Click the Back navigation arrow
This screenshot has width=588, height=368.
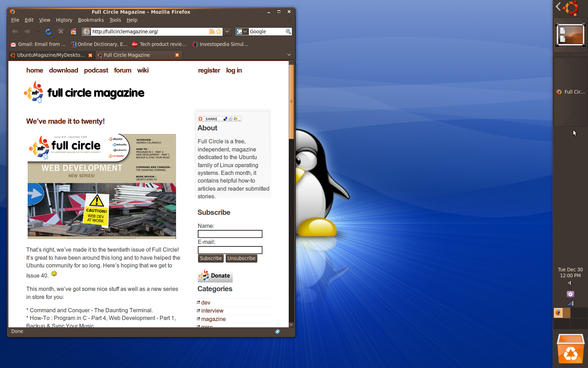15,31
